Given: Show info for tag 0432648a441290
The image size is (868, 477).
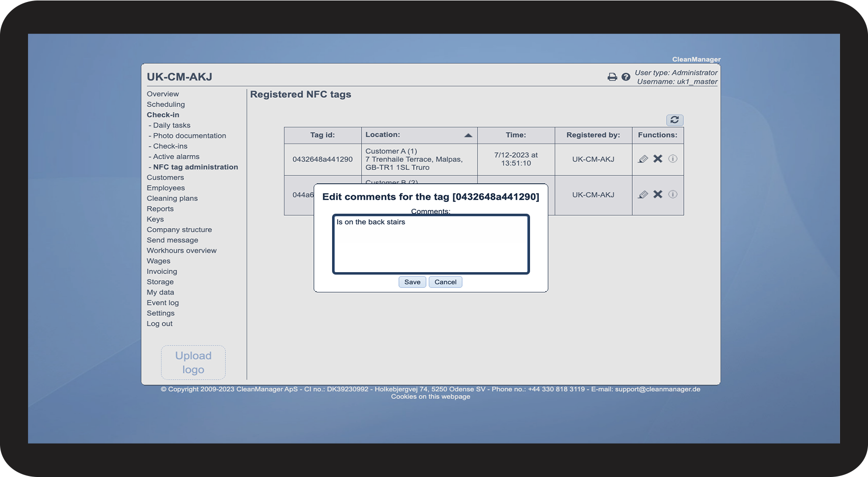Looking at the screenshot, I should [673, 159].
